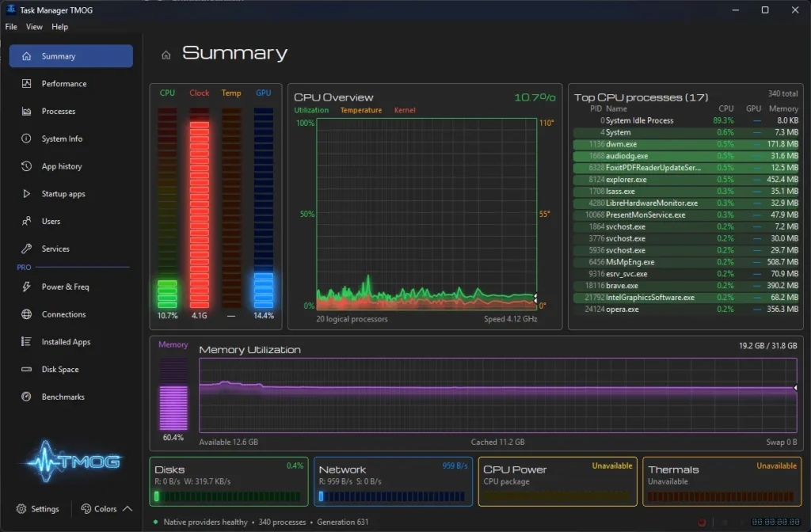Open the Disks card
This screenshot has width=811, height=532.
[x=229, y=481]
